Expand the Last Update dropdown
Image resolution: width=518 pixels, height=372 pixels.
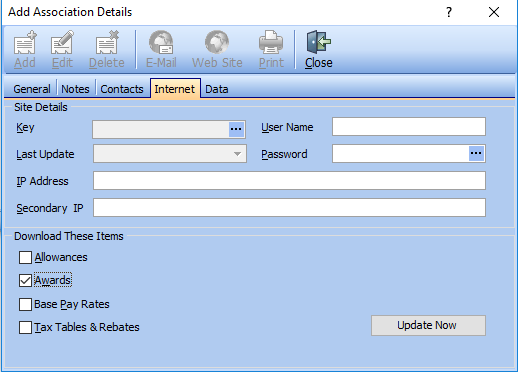click(x=237, y=154)
